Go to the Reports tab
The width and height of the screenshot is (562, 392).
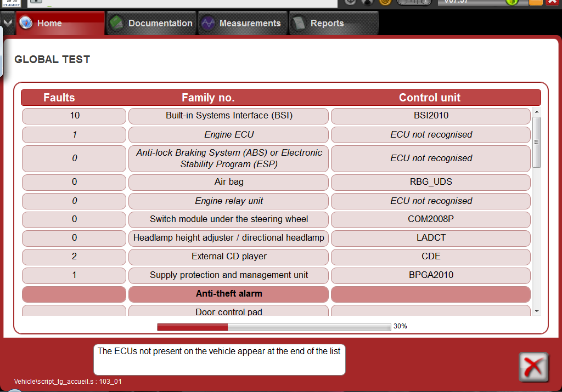333,23
